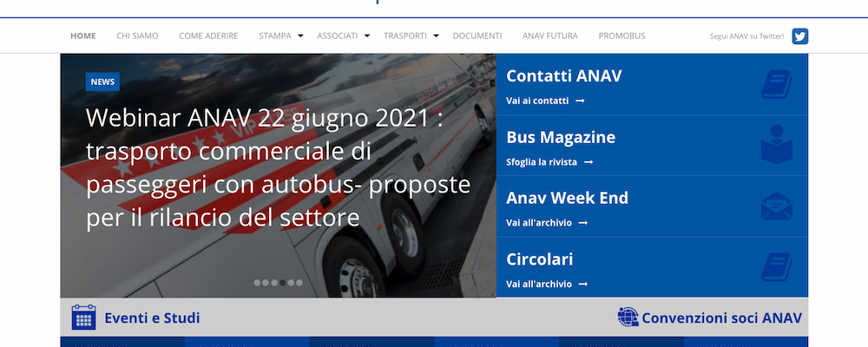Viewport: 868px width, 347px height.
Task: Open the ASSOCIATI menu
Action: click(x=337, y=36)
